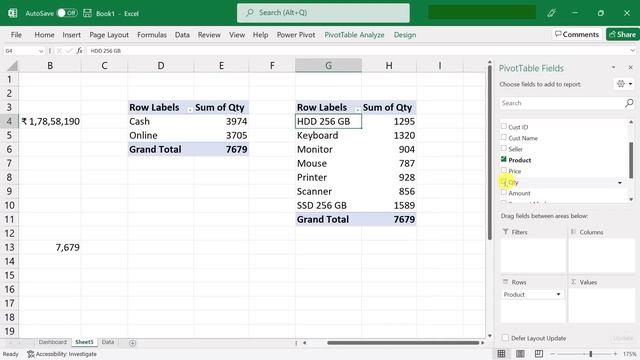640x360 pixels.
Task: Click the pen/ink icon in the title bar
Action: click(x=551, y=13)
